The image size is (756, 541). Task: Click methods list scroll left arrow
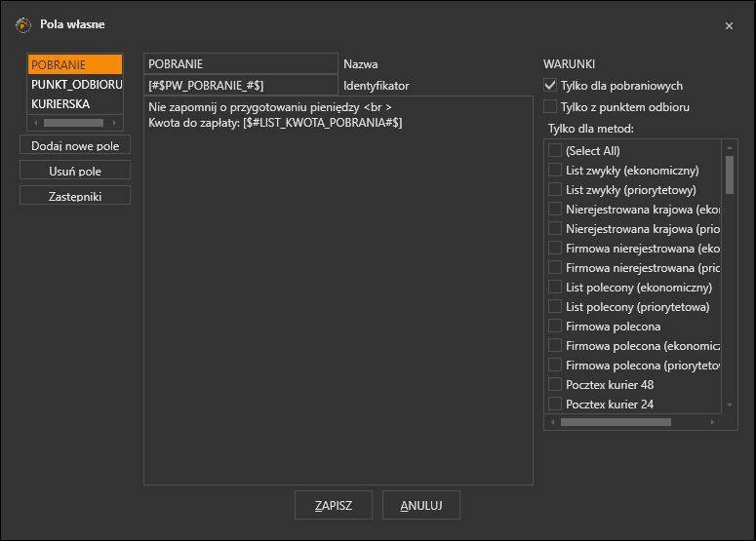pyautogui.click(x=552, y=422)
